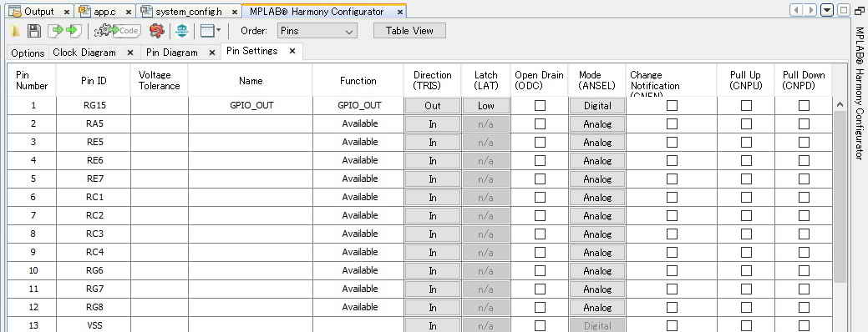
Task: Enable Pull Down for pin RE6
Action: (x=804, y=160)
